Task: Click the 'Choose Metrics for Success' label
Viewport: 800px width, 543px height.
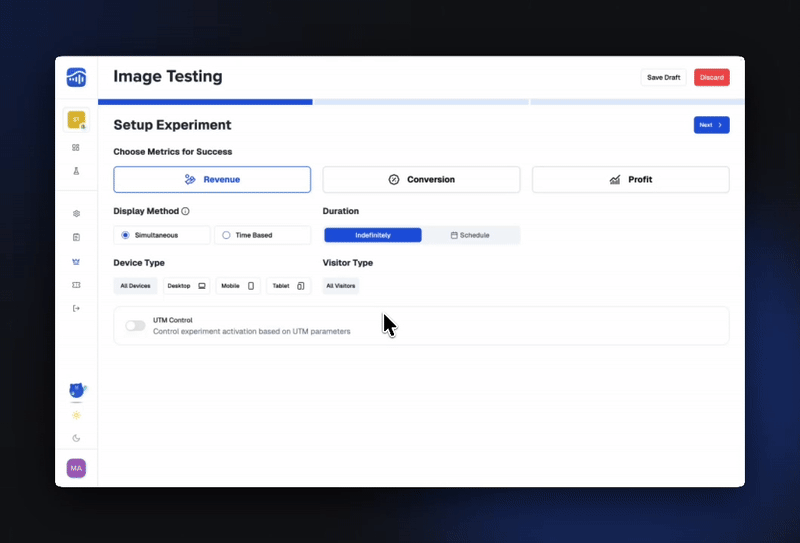Action: (x=172, y=152)
